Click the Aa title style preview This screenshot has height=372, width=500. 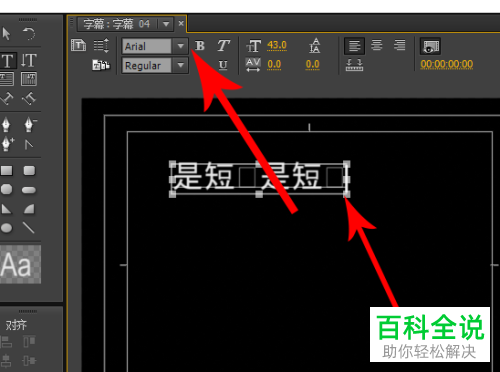pyautogui.click(x=21, y=265)
